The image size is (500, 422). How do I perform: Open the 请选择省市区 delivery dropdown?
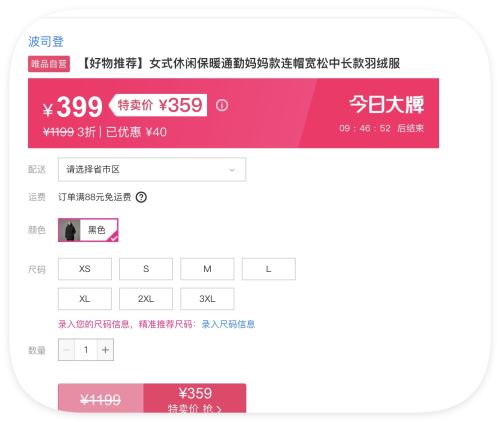pyautogui.click(x=152, y=169)
